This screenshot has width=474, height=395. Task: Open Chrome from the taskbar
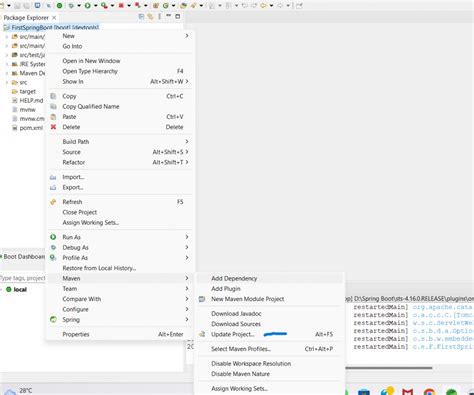(429, 392)
